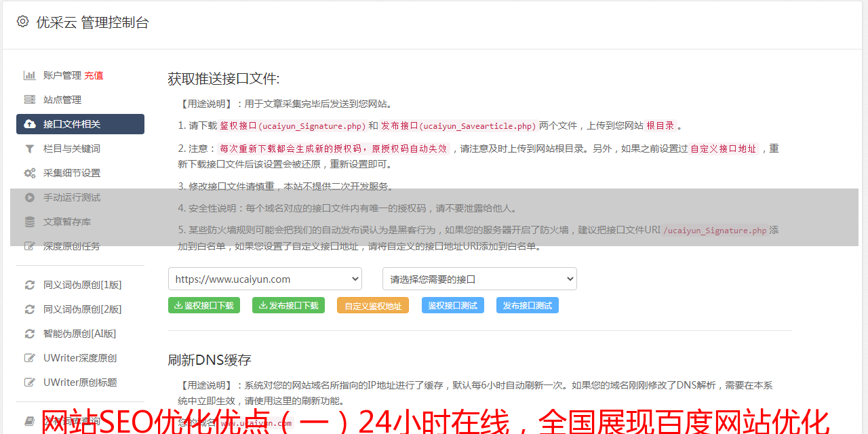Expand the https://www.ucaiyun.com site dropdown
This screenshot has width=868, height=434.
coord(265,279)
